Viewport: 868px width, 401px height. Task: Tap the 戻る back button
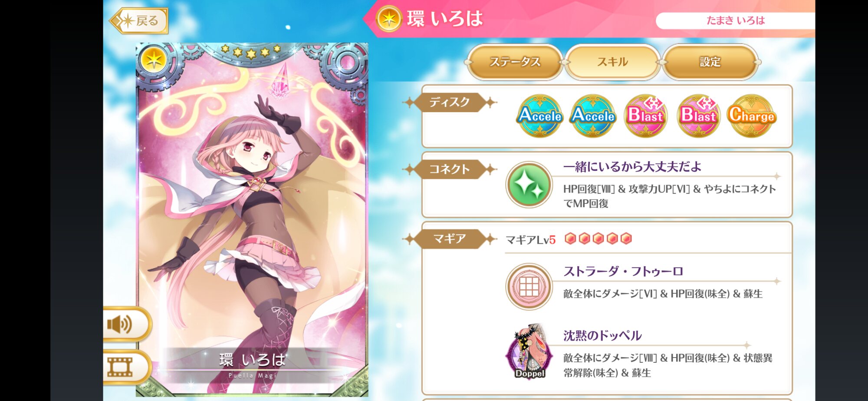(x=140, y=20)
